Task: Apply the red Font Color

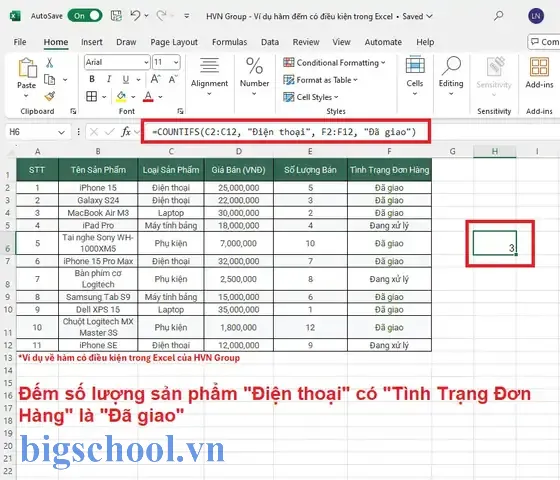Action: pos(148,96)
